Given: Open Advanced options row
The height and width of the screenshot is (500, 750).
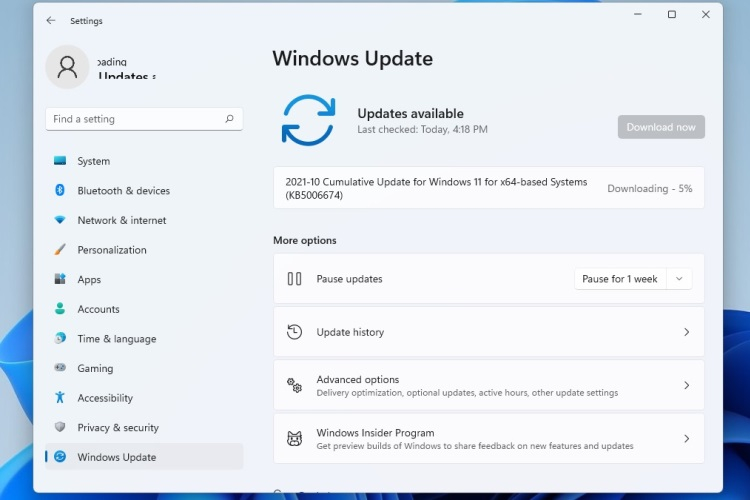Looking at the screenshot, I should 488,385.
